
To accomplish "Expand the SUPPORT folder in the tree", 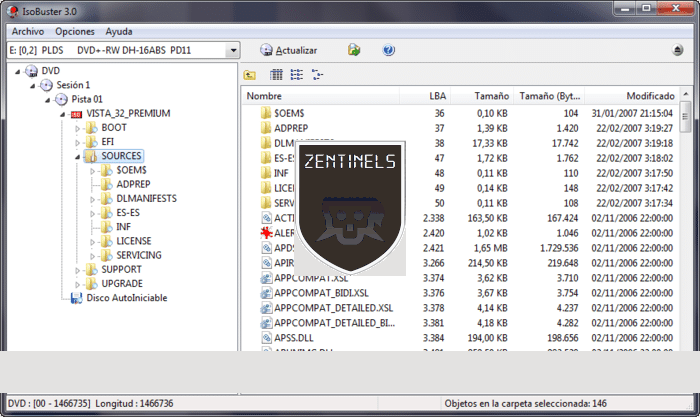I will 77,271.
